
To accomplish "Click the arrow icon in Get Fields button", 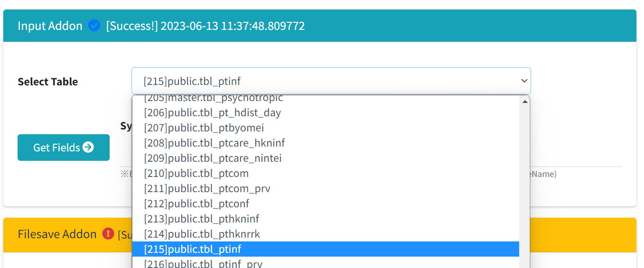I will pos(88,148).
